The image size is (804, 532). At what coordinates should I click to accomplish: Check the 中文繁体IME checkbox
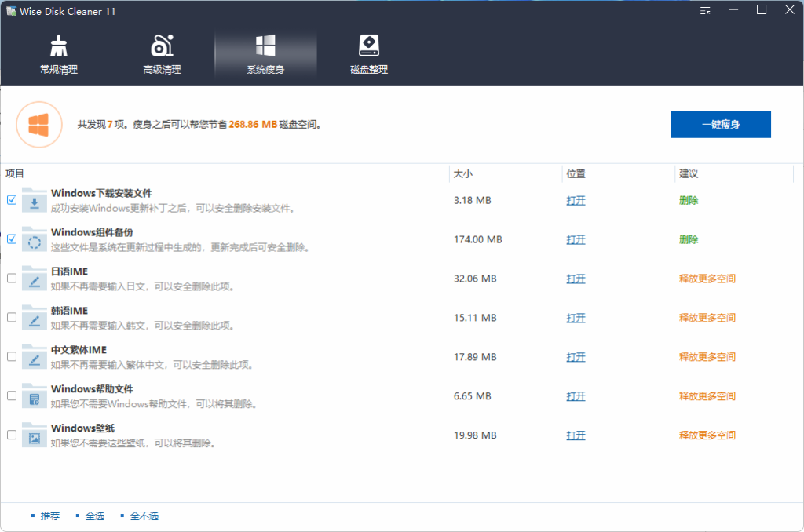pyautogui.click(x=12, y=356)
